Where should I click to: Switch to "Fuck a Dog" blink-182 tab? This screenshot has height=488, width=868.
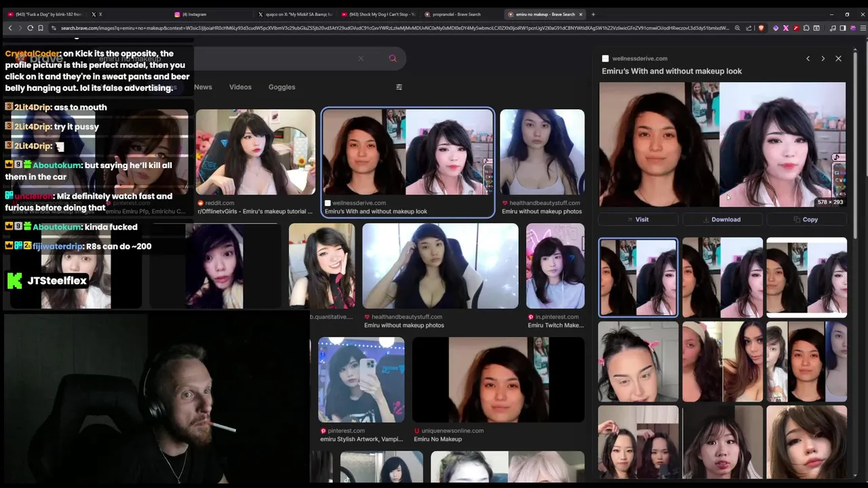point(45,14)
